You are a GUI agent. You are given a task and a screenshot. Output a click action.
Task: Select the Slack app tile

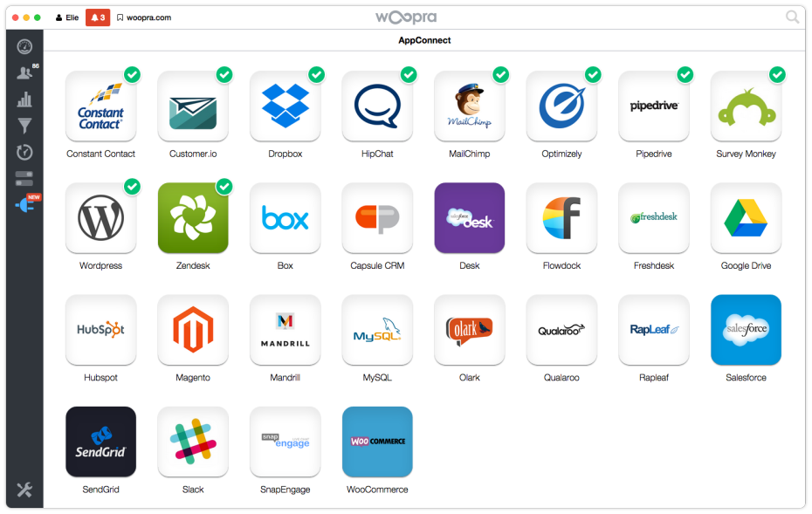193,442
